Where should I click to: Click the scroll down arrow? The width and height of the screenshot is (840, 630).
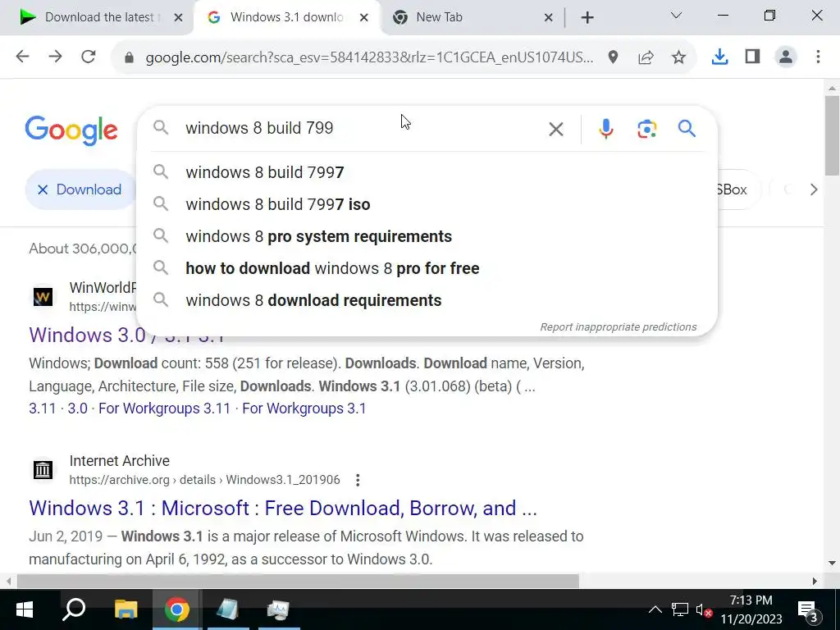click(832, 563)
